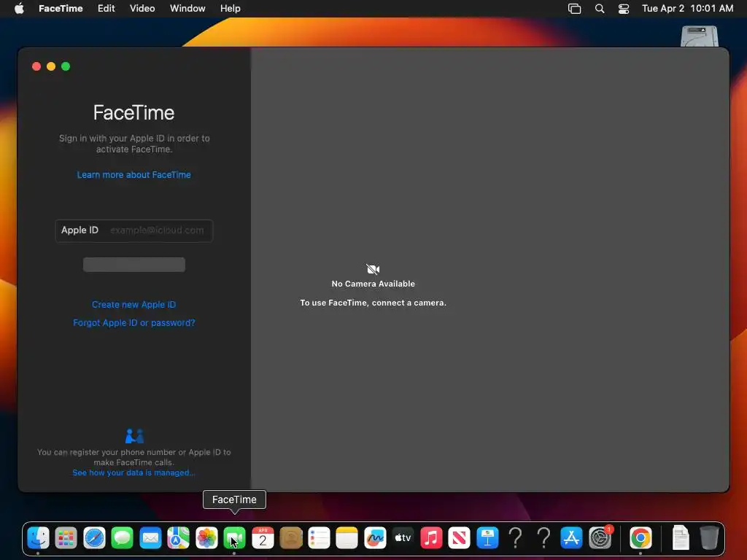This screenshot has height=560, width=747.
Task: Open Keynote app in dock
Action: 487,538
